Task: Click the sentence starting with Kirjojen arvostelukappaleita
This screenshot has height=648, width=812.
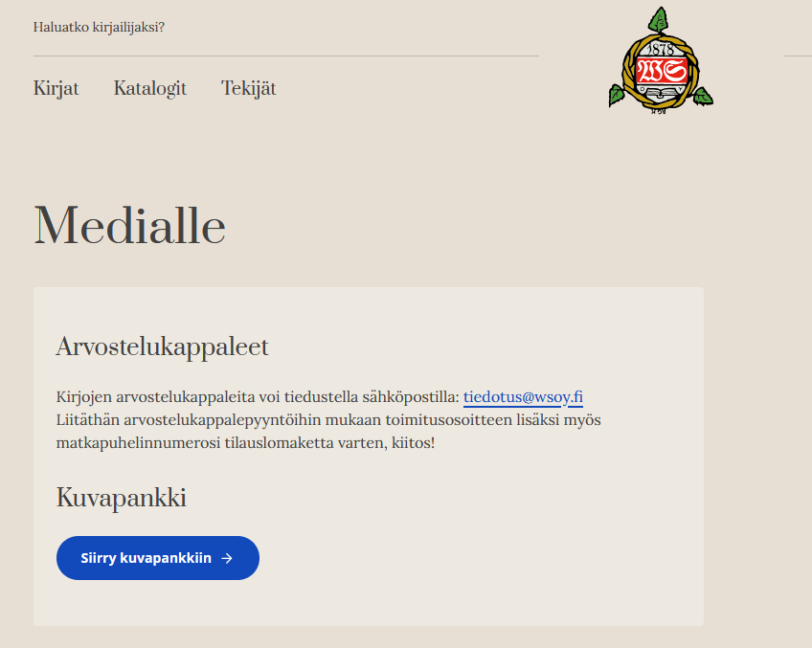Action: pyautogui.click(x=259, y=396)
